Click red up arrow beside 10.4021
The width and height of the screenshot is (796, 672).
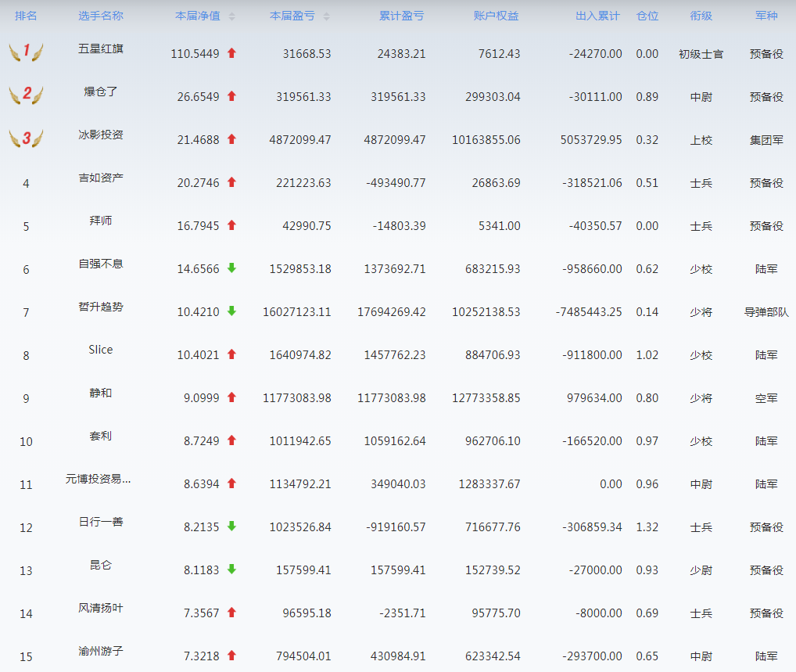pos(231,354)
